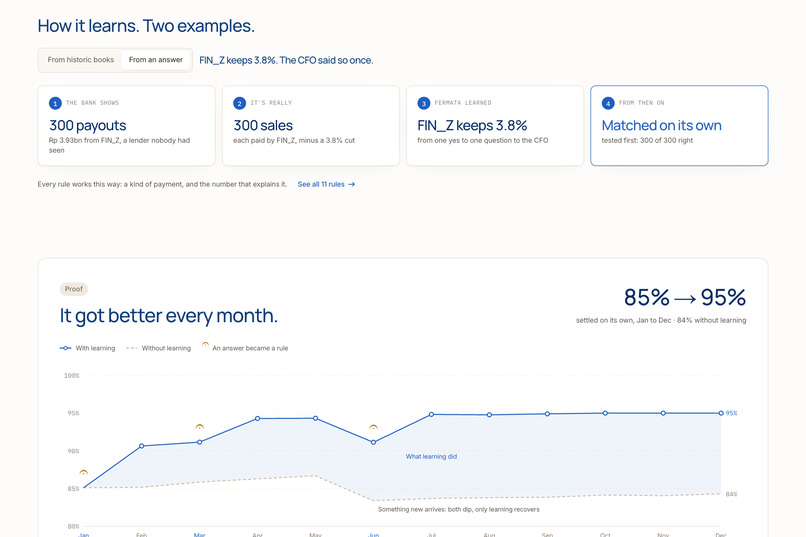The width and height of the screenshot is (806, 537).
Task: Click the August data point on the blue line
Action: [489, 415]
